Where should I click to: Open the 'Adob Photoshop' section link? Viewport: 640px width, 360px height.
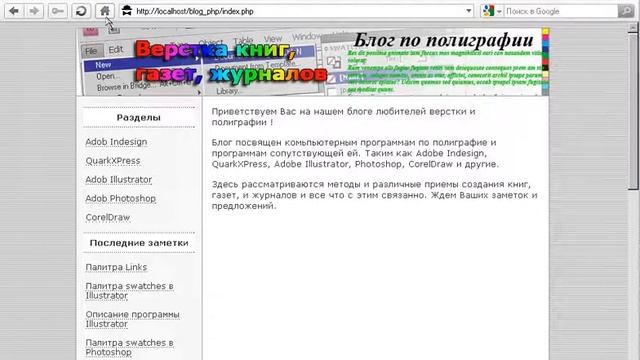coord(120,198)
